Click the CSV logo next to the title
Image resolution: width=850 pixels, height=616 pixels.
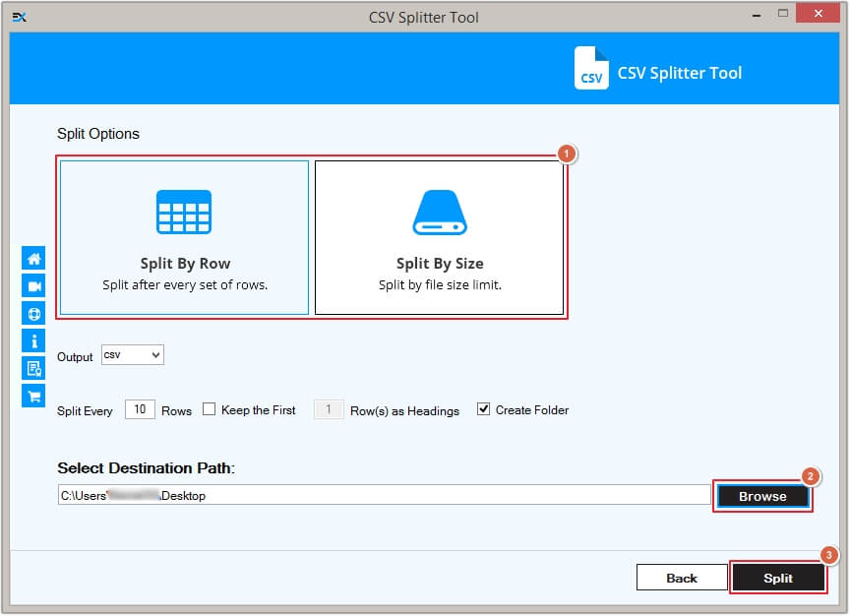coord(591,69)
